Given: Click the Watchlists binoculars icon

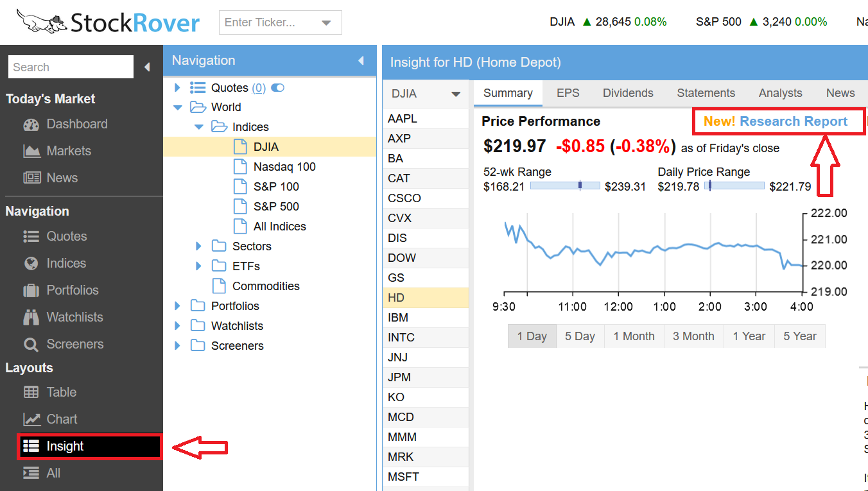Looking at the screenshot, I should point(31,318).
